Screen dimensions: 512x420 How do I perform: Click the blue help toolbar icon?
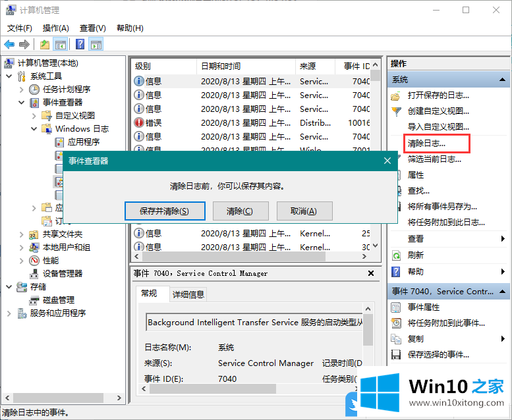(x=80, y=44)
